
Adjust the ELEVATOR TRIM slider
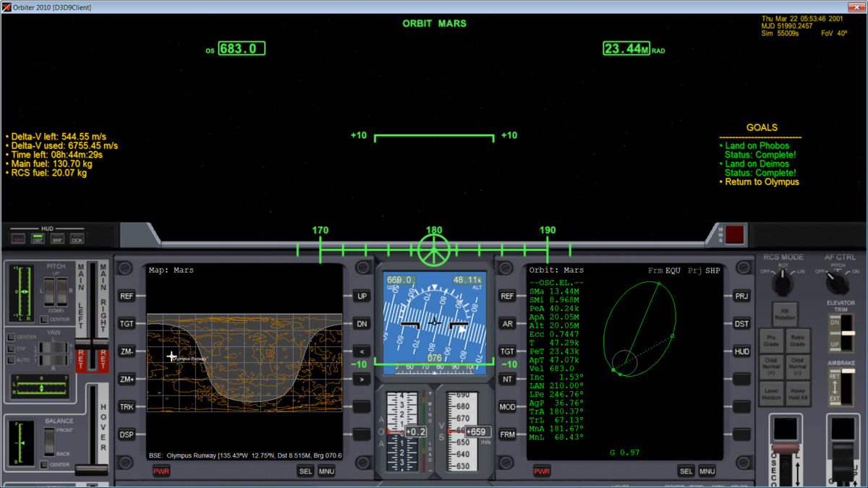click(x=846, y=333)
